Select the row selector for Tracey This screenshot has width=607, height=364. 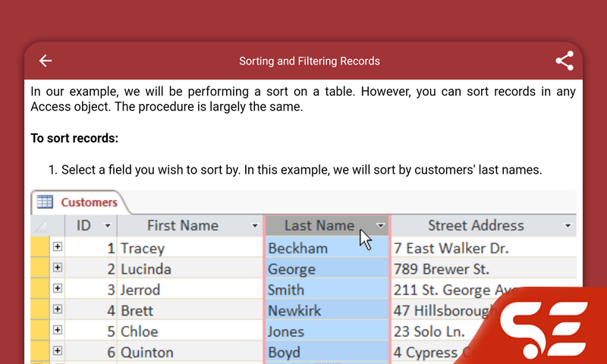40,246
